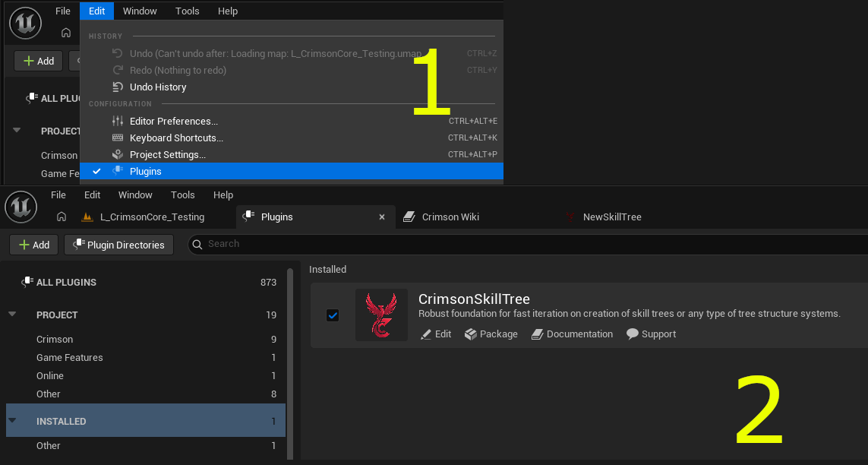Select Online category
Viewport: 868px width, 465px height.
coord(146,376)
